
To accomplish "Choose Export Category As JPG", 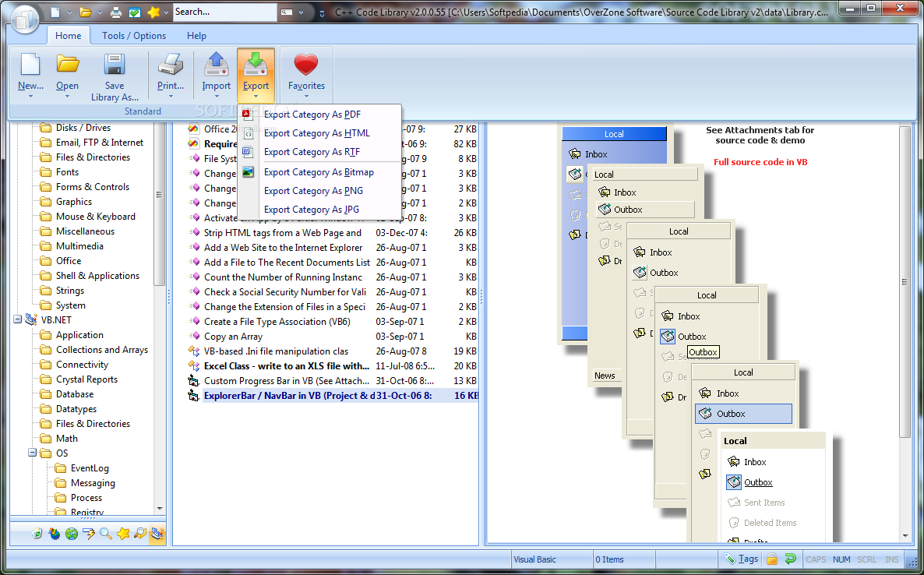I will tap(319, 209).
